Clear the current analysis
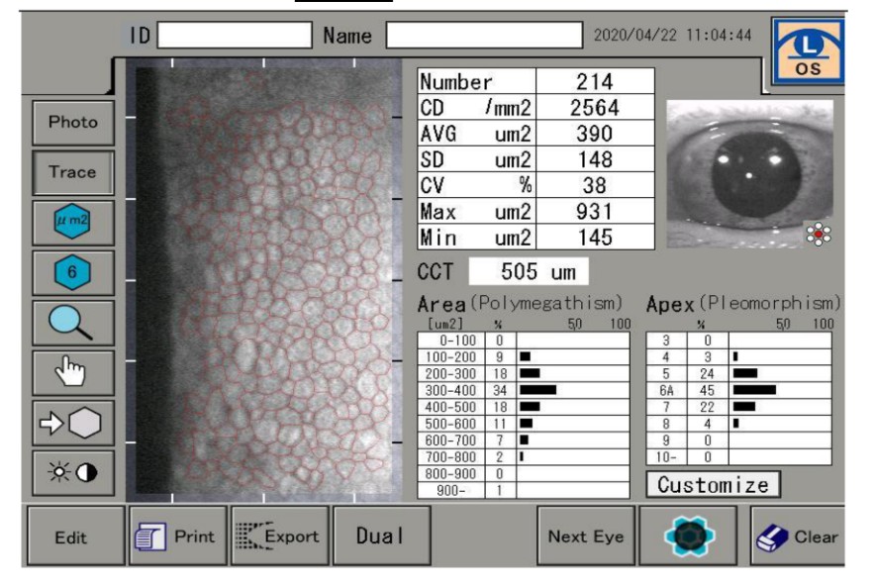Image resolution: width=874 pixels, height=588 pixels. pyautogui.click(x=798, y=537)
